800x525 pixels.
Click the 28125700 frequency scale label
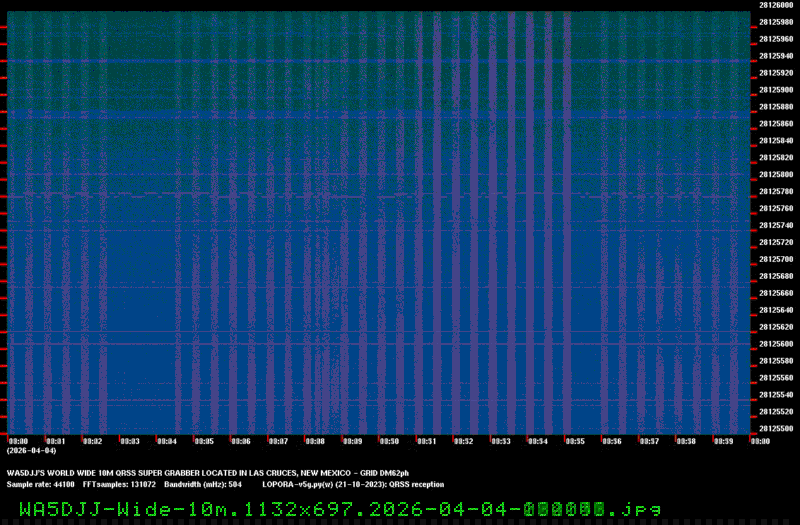[776, 259]
